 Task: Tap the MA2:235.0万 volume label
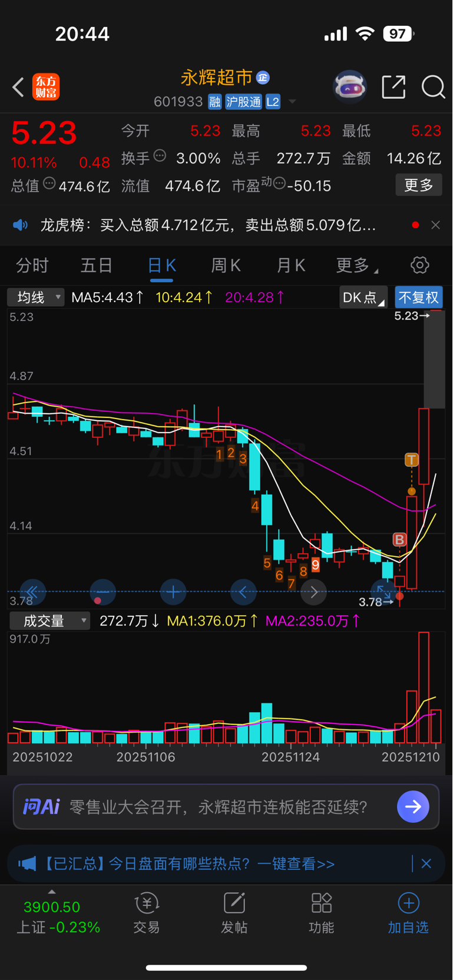click(313, 621)
